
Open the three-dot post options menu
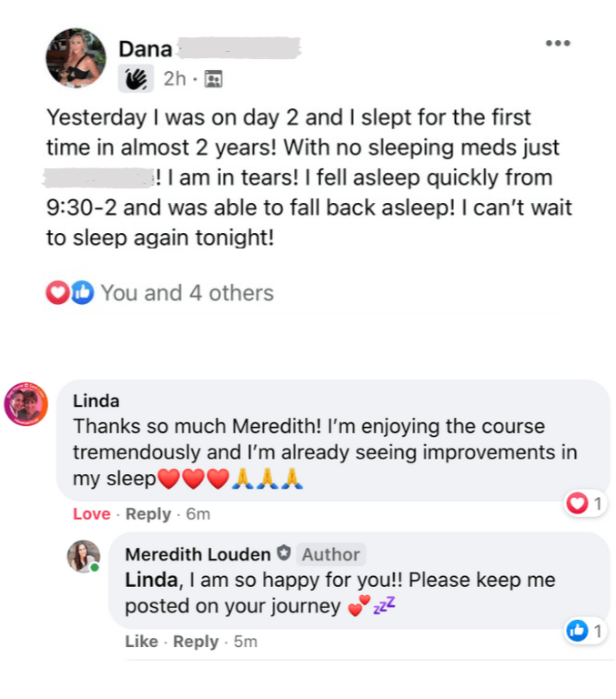558,44
